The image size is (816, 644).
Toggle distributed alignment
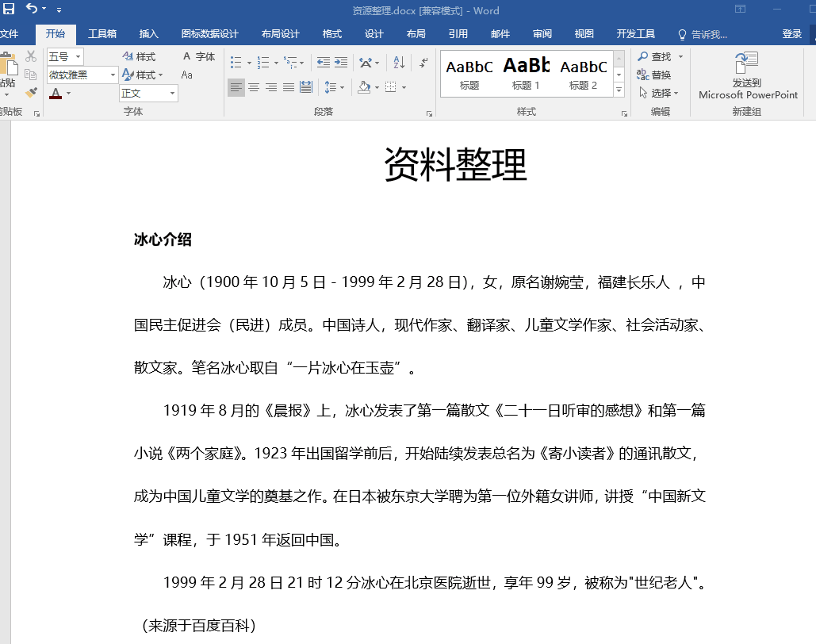coord(307,87)
